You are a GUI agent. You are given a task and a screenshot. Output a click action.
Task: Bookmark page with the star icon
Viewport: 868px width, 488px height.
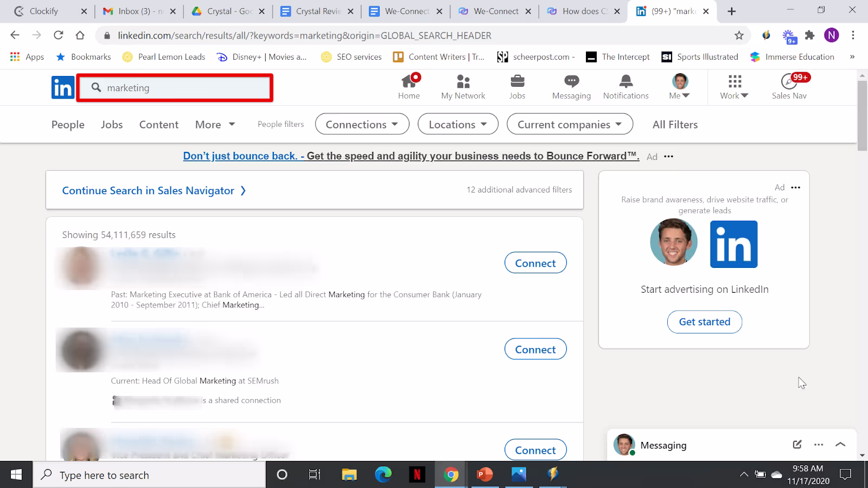pyautogui.click(x=739, y=35)
